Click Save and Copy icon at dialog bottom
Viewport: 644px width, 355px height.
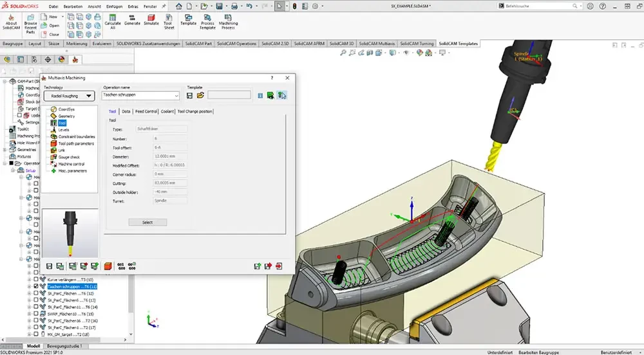pos(60,266)
